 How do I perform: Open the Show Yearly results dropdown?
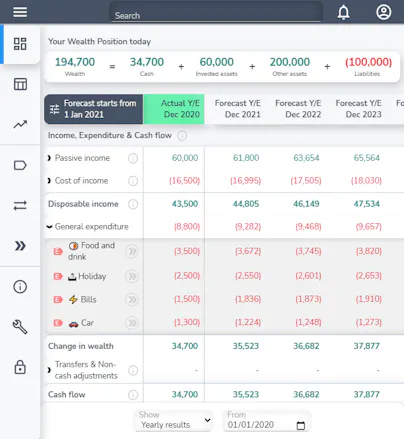(173, 420)
